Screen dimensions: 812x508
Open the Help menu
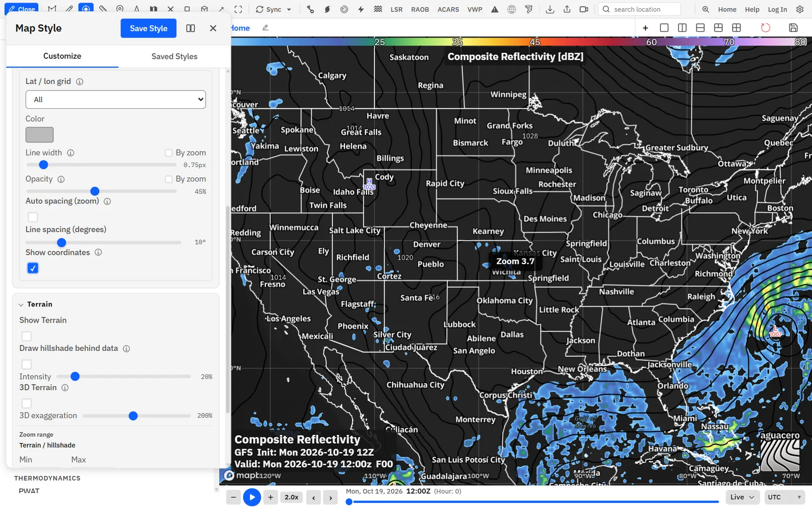tap(752, 9)
